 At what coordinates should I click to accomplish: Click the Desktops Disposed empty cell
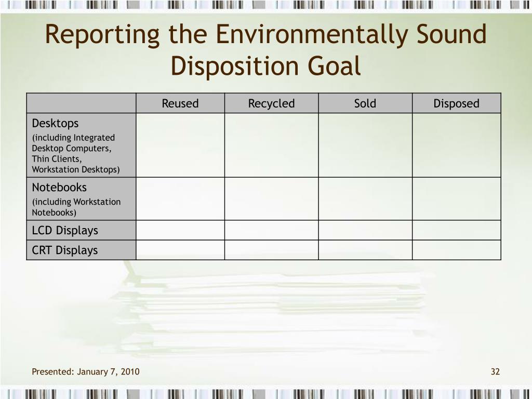[x=456, y=145]
